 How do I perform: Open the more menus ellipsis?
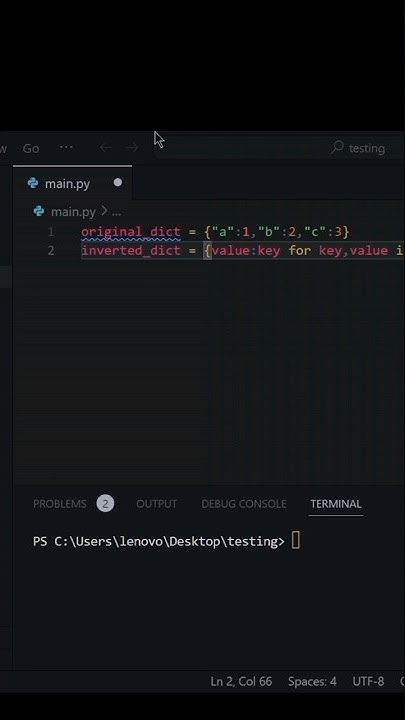[66, 147]
